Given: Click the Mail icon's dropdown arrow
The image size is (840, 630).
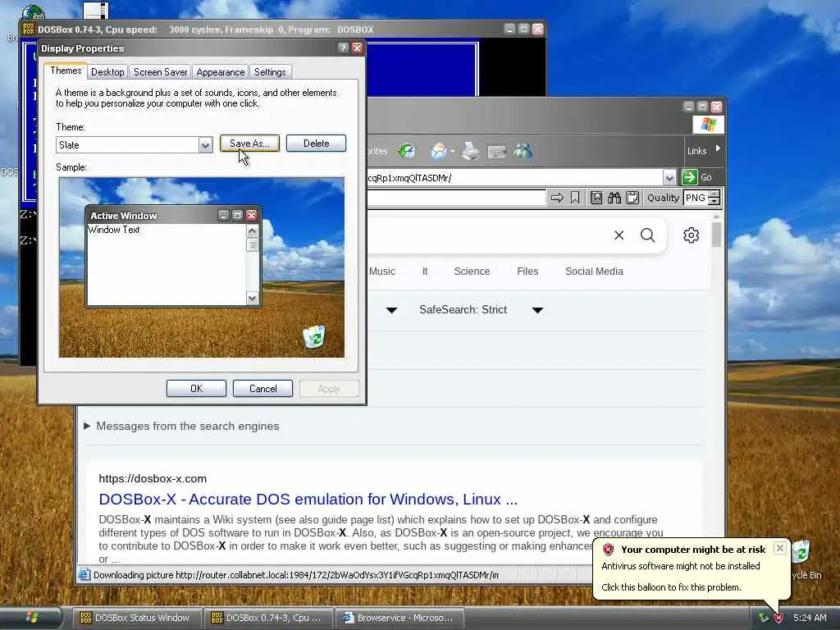Looking at the screenshot, I should pos(453,152).
